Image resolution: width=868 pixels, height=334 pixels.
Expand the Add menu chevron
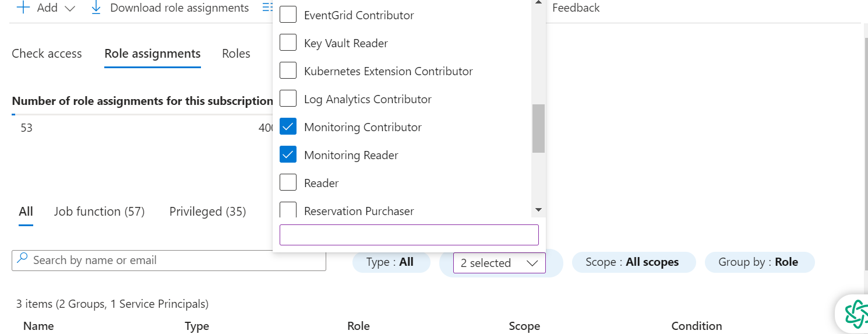click(x=70, y=8)
